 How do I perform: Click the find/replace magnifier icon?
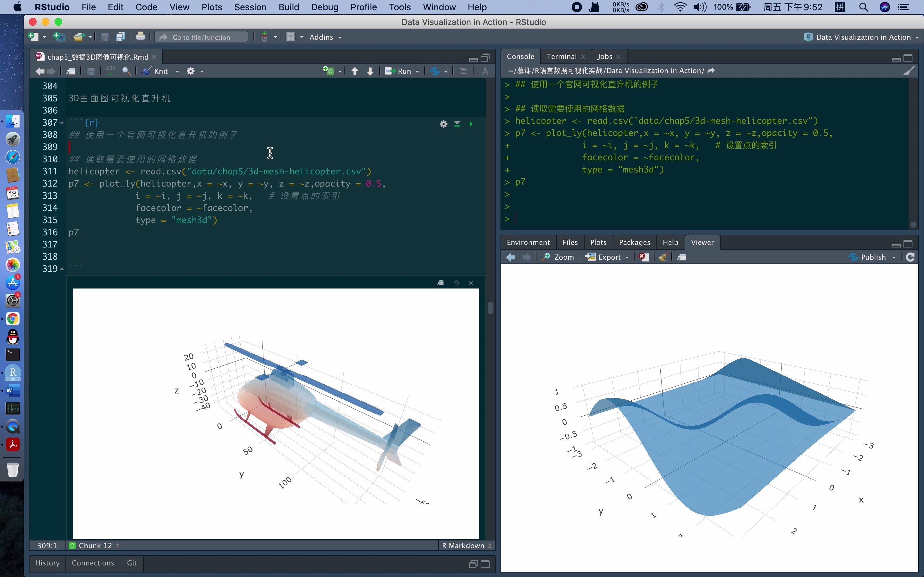coord(126,71)
